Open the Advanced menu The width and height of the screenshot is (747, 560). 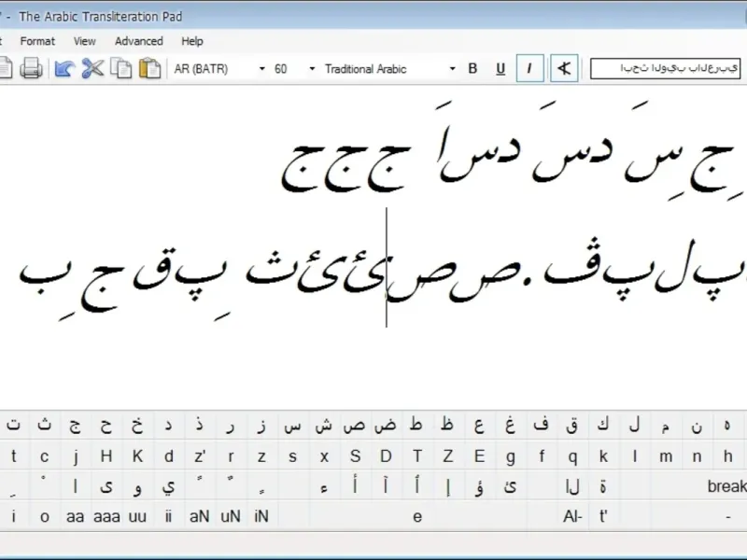coord(138,41)
